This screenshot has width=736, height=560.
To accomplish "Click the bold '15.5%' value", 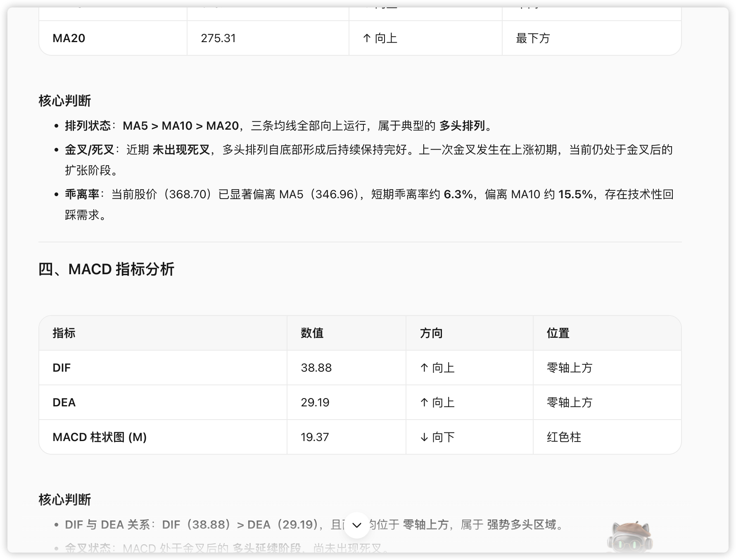I will coord(576,194).
